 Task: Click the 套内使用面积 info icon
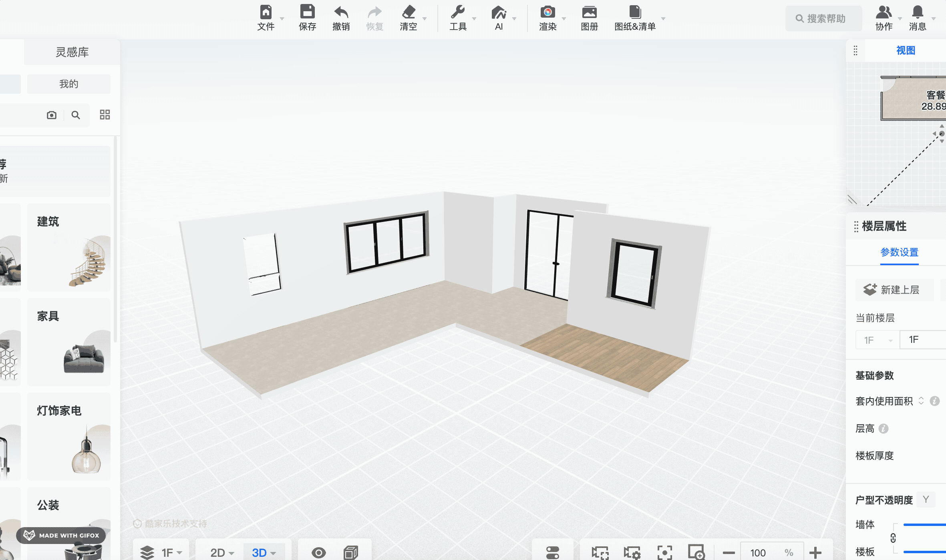(x=935, y=401)
